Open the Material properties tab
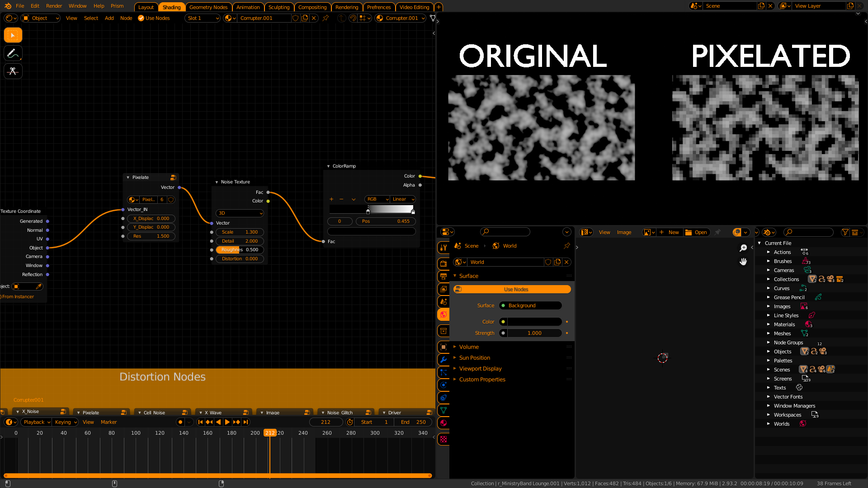The height and width of the screenshot is (488, 868). click(x=443, y=423)
